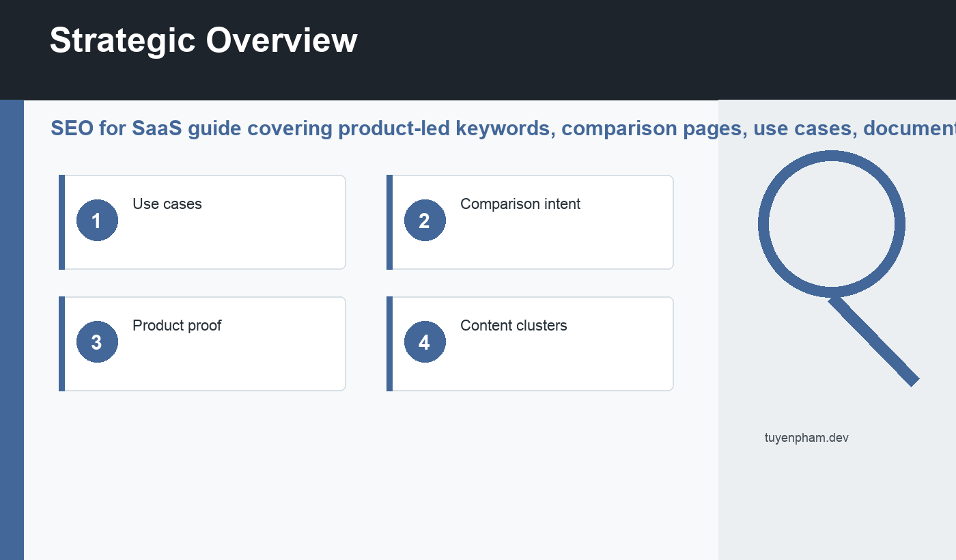Open the tuyenpham.dev link
The width and height of the screenshot is (956, 560).
click(806, 438)
